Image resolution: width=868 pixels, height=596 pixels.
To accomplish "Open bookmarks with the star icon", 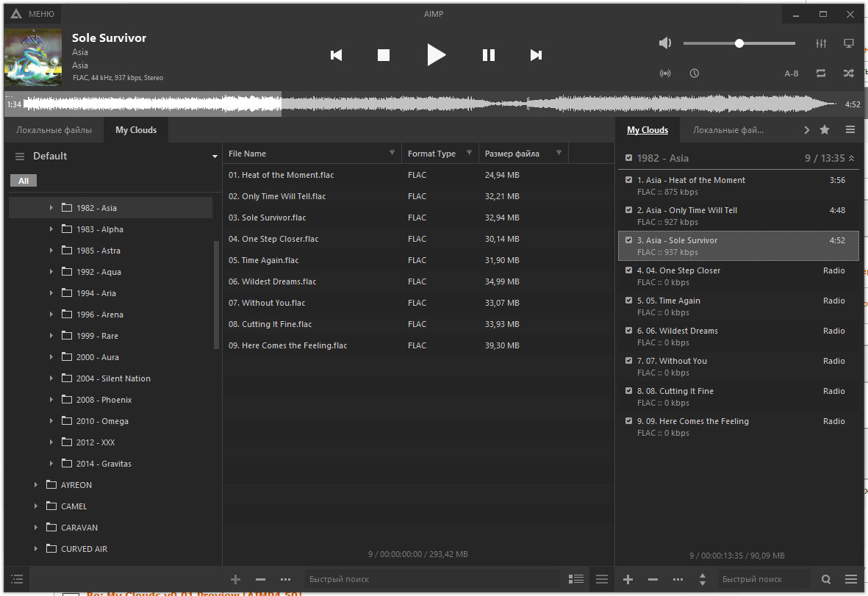I will [x=825, y=129].
